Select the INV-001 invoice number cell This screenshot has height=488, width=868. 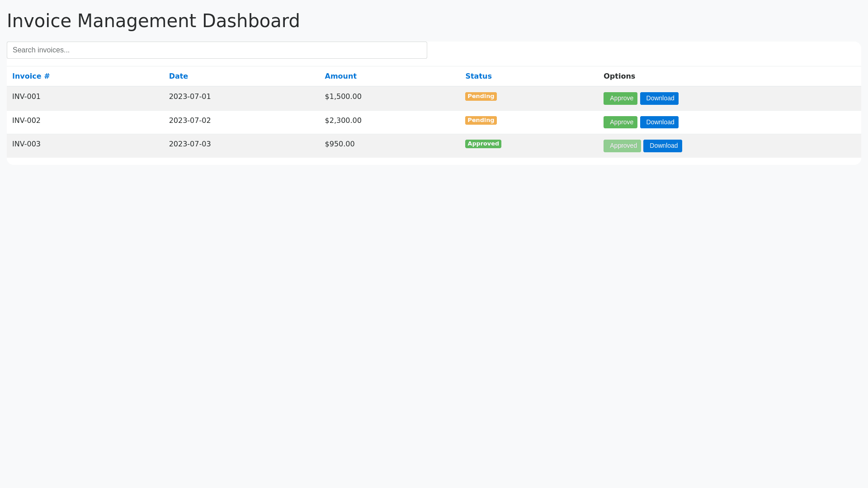pyautogui.click(x=26, y=97)
